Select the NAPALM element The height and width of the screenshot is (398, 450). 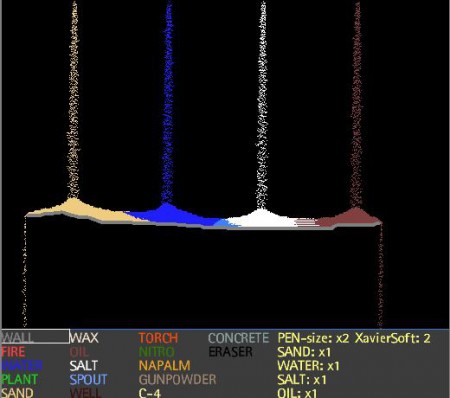[165, 366]
